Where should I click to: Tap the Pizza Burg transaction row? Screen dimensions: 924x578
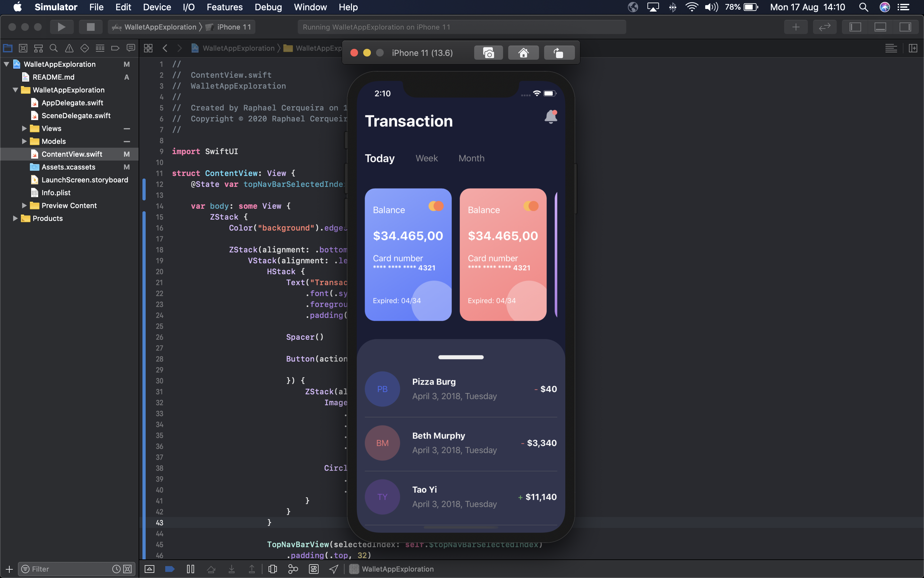[461, 389]
